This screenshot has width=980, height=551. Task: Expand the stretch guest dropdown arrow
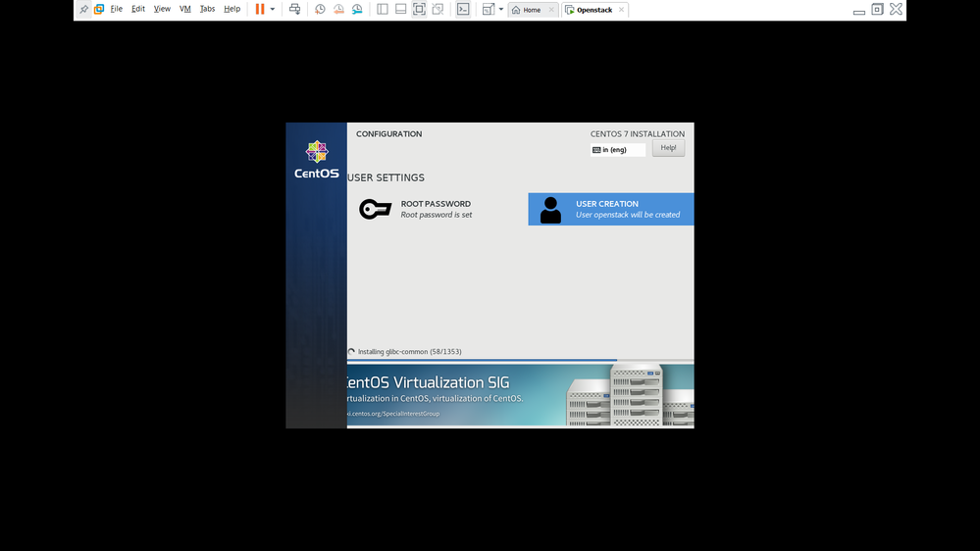[501, 9]
